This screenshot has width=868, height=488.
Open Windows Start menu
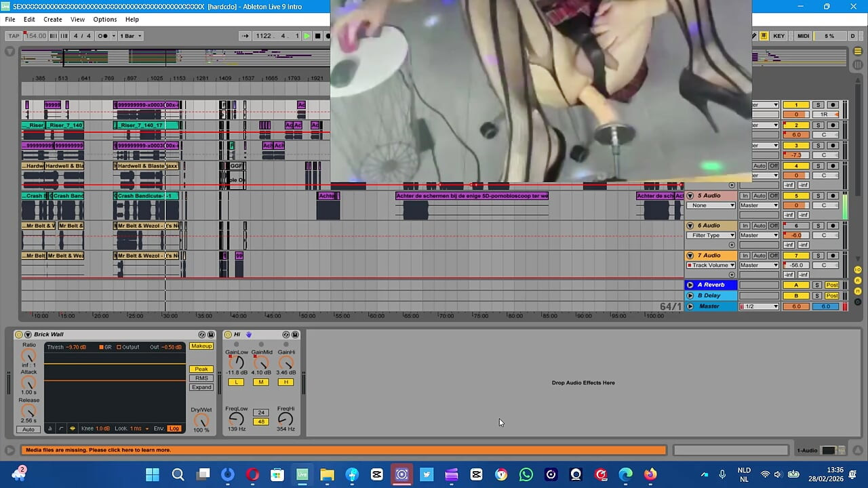tap(153, 474)
